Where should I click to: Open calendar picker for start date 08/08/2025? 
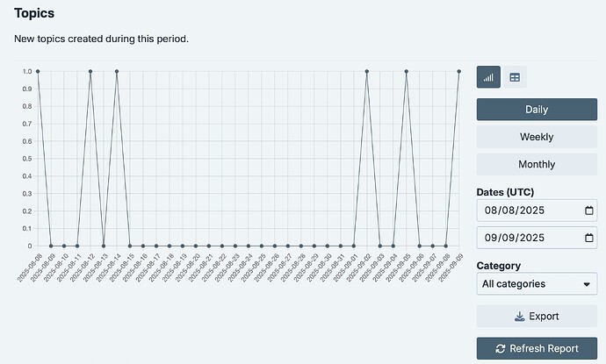(x=589, y=211)
